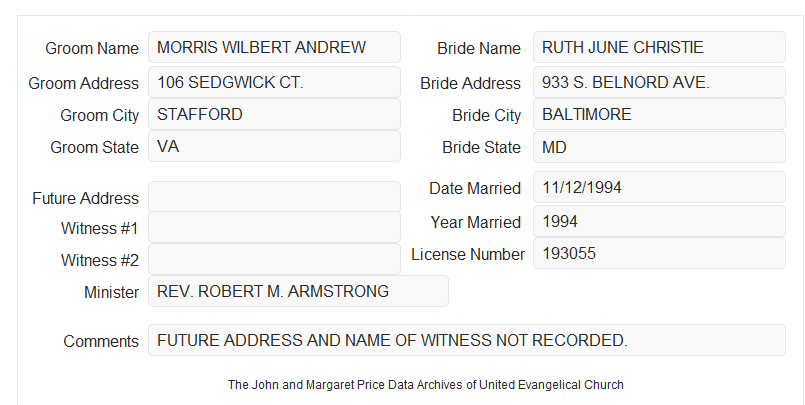Click the Date Married field
The height and width of the screenshot is (405, 805).
click(659, 187)
